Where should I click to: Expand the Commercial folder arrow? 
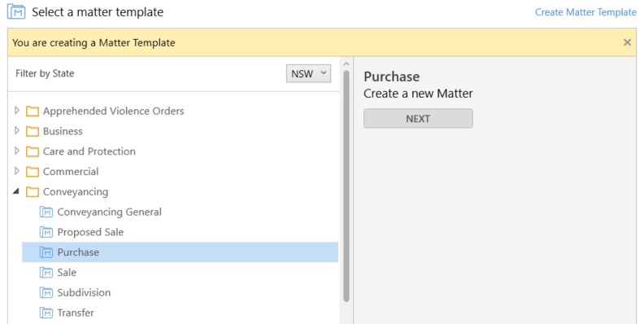point(17,171)
